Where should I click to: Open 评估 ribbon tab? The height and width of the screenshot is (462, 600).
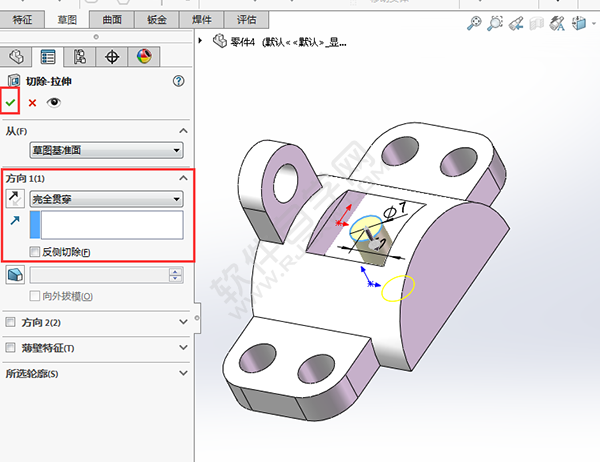[x=246, y=20]
